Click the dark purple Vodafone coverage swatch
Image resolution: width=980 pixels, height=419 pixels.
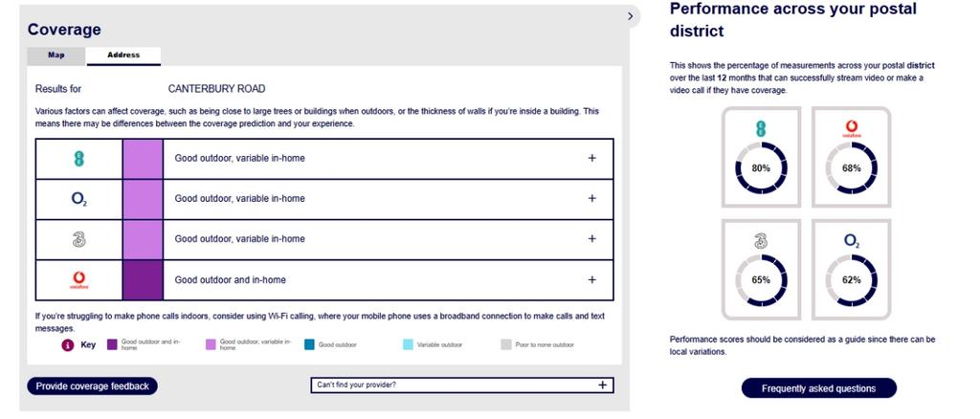point(143,280)
